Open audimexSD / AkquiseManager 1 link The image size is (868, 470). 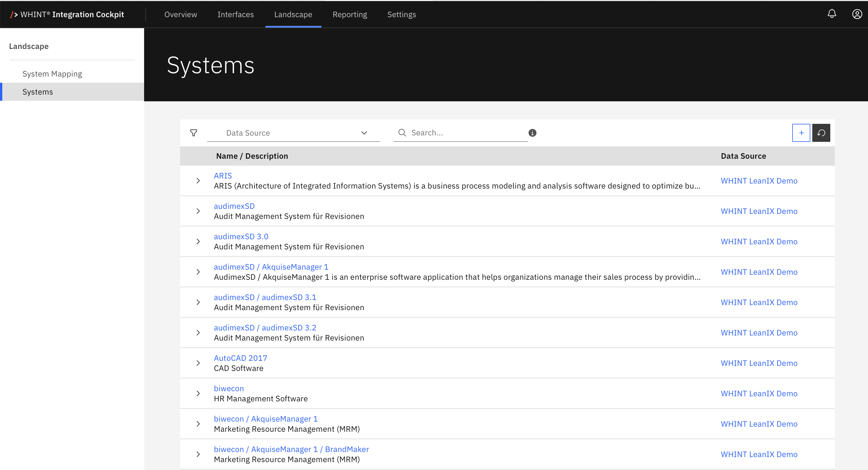(x=271, y=267)
